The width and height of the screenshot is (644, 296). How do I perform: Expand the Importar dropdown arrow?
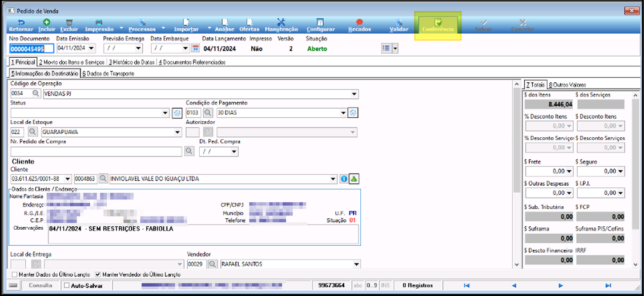click(209, 29)
